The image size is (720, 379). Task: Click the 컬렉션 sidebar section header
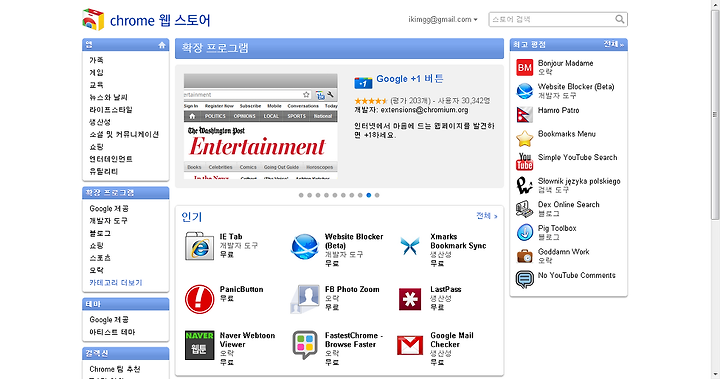point(125,353)
